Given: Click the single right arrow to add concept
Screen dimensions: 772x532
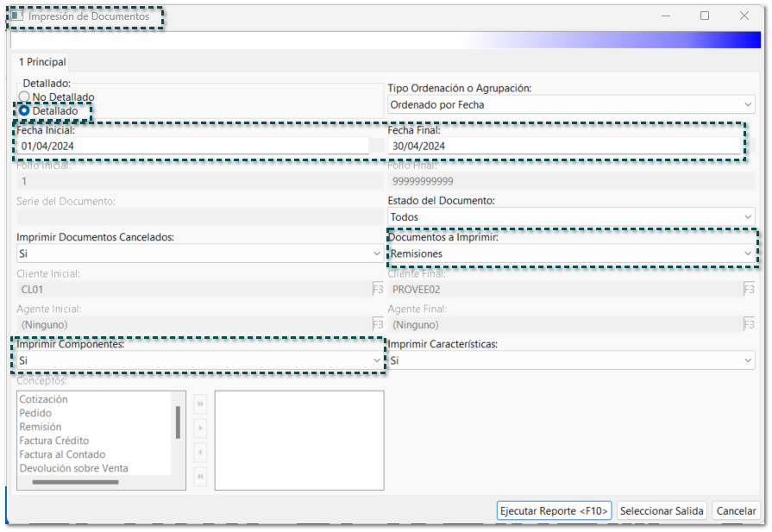Looking at the screenshot, I should pyautogui.click(x=200, y=428).
